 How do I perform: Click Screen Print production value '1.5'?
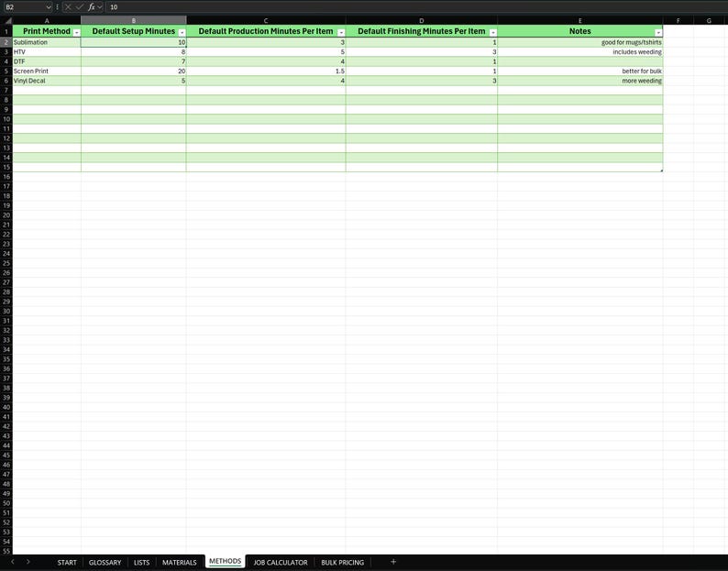pos(266,71)
